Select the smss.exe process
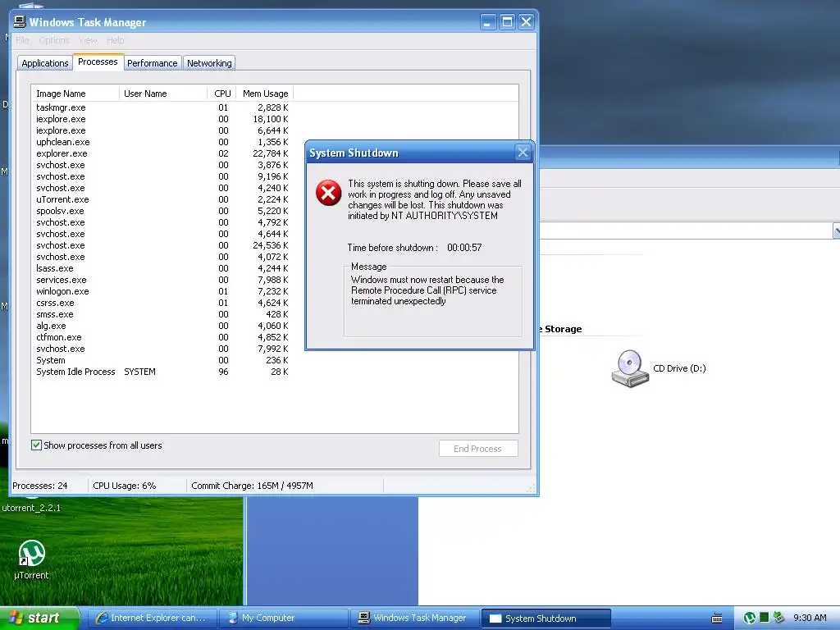This screenshot has height=630, width=840. coord(162,314)
